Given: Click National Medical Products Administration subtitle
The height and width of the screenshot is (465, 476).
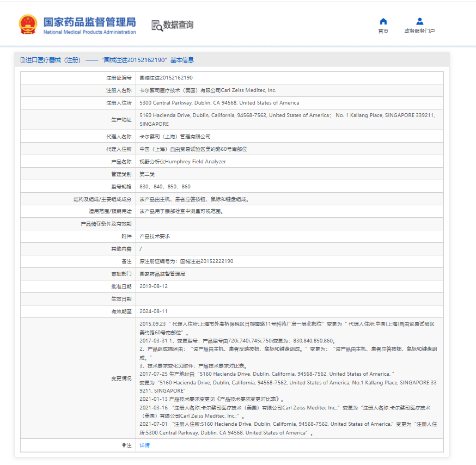Looking at the screenshot, I should [x=89, y=32].
